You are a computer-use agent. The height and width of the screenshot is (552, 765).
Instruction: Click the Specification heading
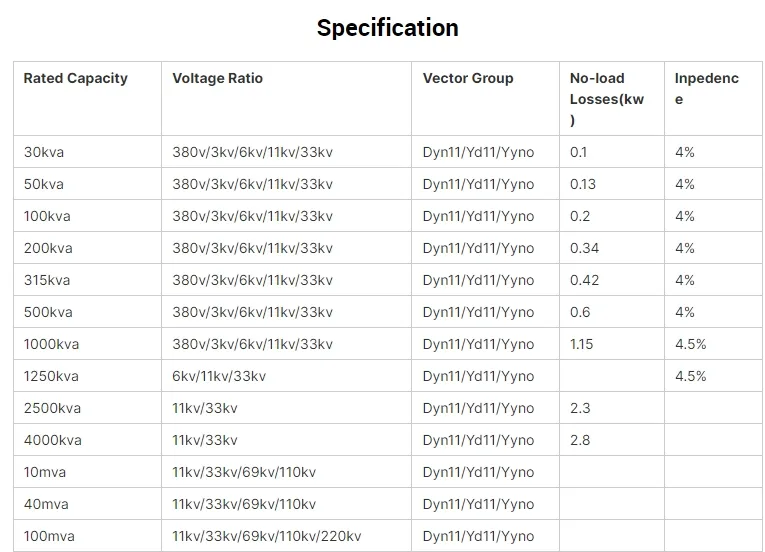pos(387,28)
